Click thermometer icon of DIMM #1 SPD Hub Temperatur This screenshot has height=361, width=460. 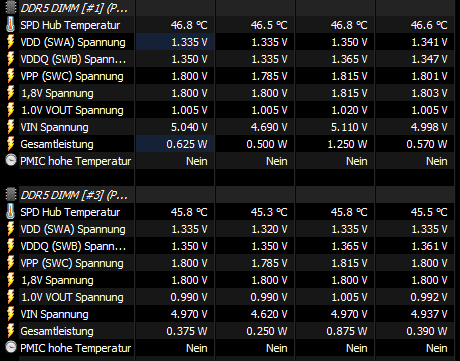click(x=11, y=25)
